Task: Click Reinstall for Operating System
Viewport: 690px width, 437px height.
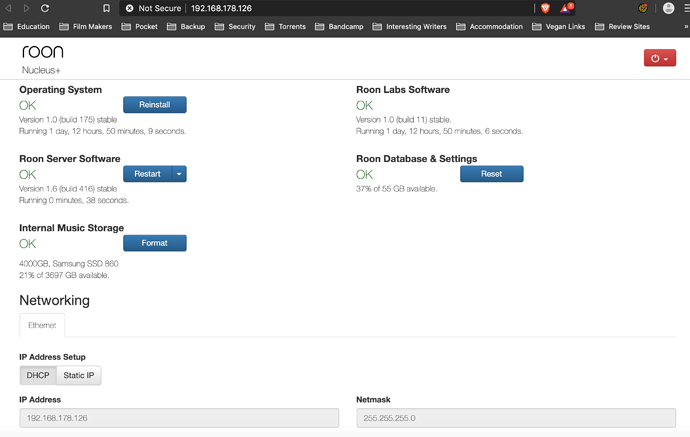Action: pyautogui.click(x=154, y=105)
